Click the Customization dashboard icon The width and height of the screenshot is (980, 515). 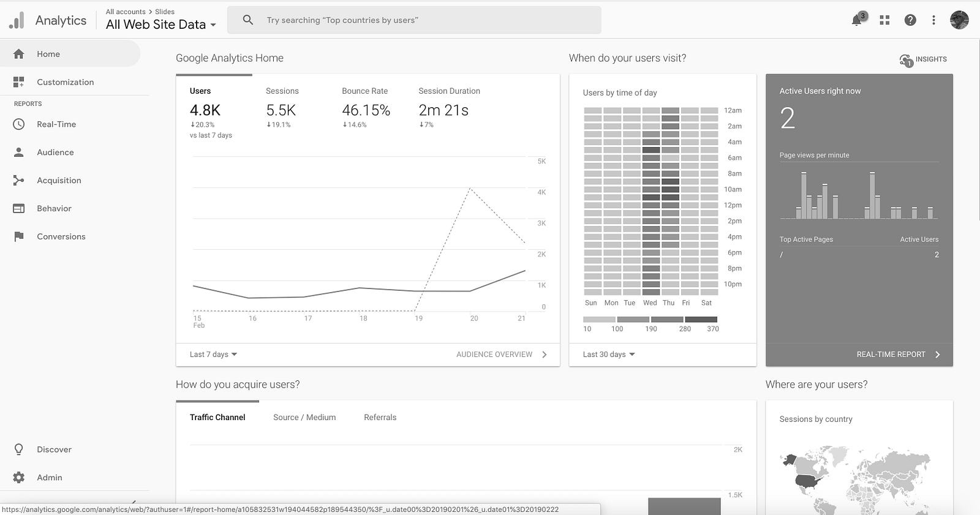click(19, 82)
